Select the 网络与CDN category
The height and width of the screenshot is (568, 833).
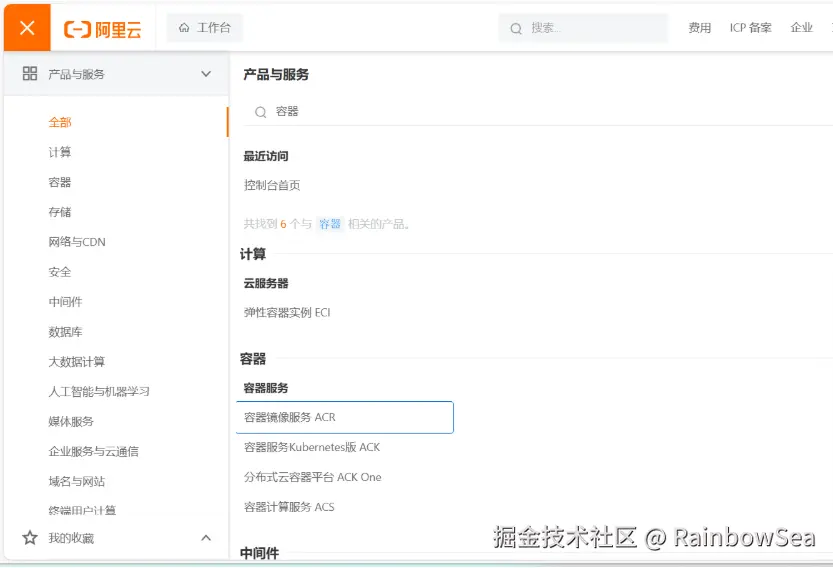click(x=77, y=242)
